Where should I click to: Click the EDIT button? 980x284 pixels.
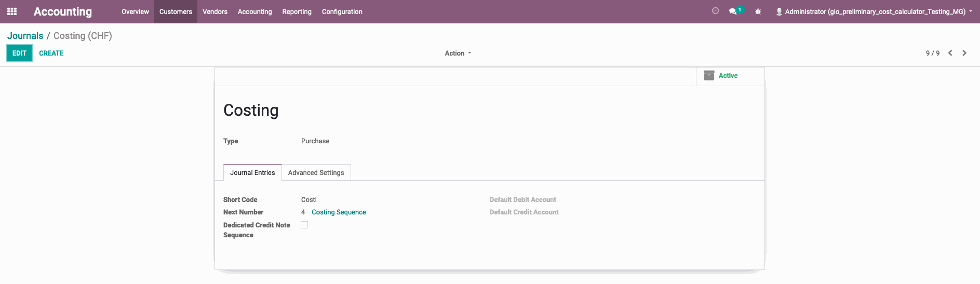pos(19,53)
